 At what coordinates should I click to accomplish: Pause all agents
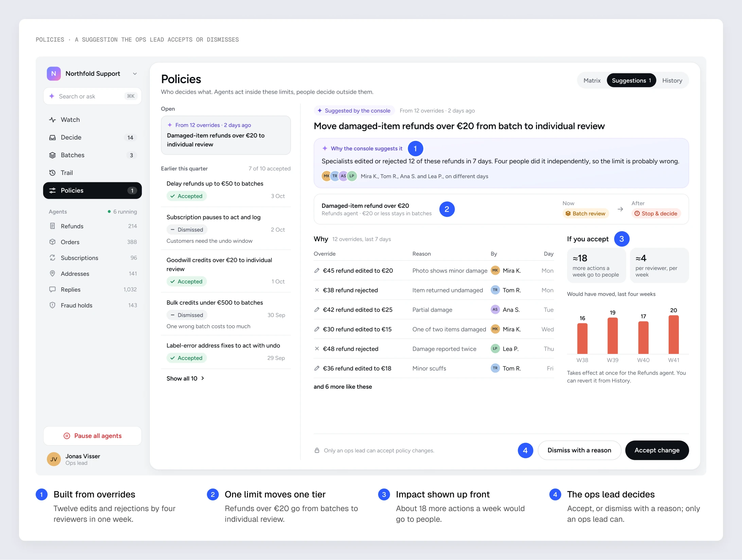pyautogui.click(x=92, y=436)
